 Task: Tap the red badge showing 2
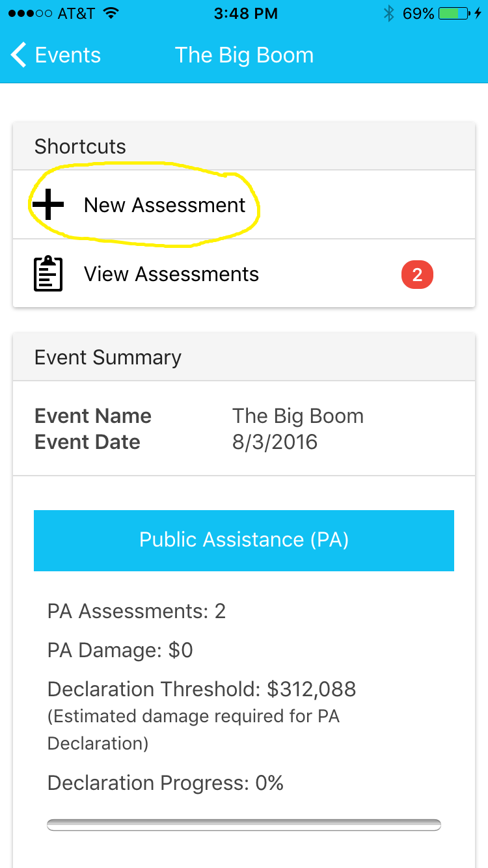417,275
